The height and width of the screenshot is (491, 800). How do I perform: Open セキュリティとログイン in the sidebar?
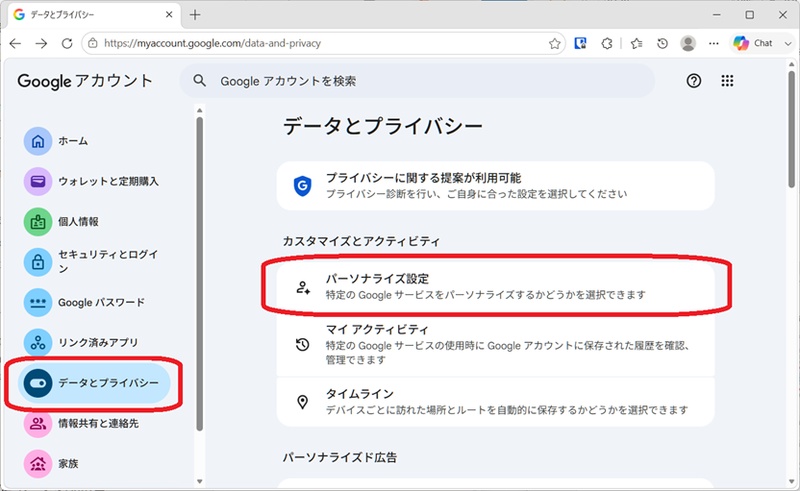[94, 262]
